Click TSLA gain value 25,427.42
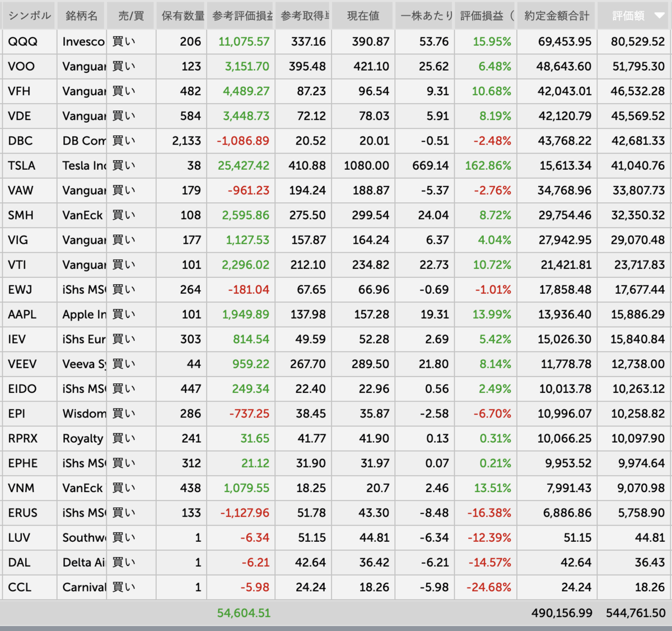Screen dimensions: 672x631 point(244,166)
